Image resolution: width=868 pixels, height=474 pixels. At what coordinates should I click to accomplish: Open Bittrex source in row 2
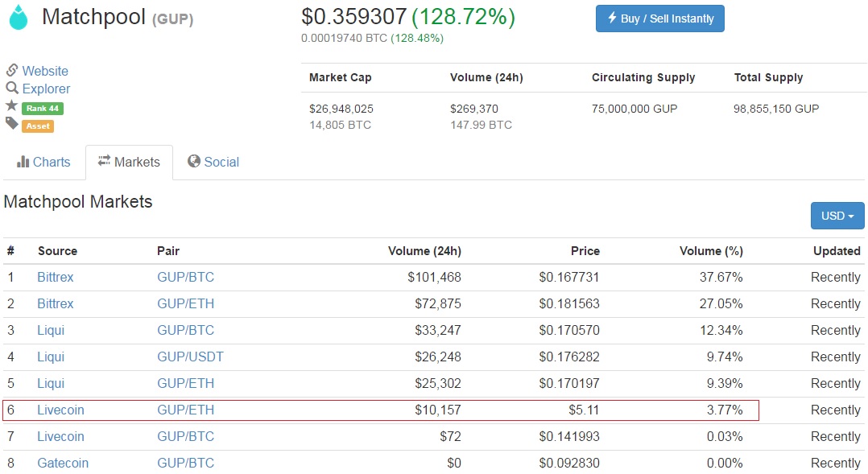coord(56,303)
